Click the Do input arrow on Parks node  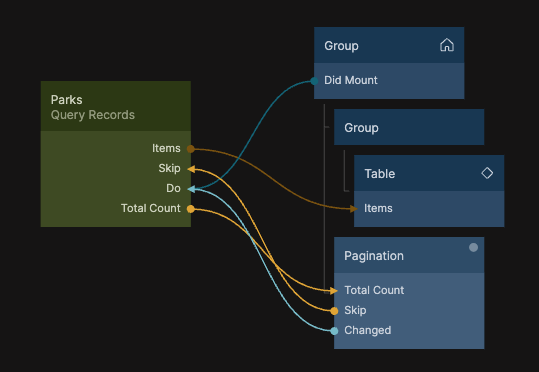click(x=191, y=189)
